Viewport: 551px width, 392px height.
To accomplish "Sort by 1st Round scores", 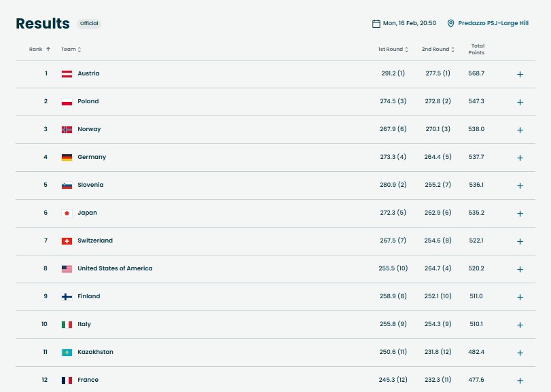I will [393, 49].
